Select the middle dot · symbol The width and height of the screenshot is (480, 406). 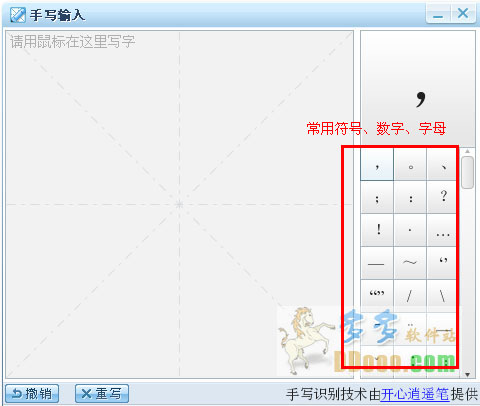point(410,230)
